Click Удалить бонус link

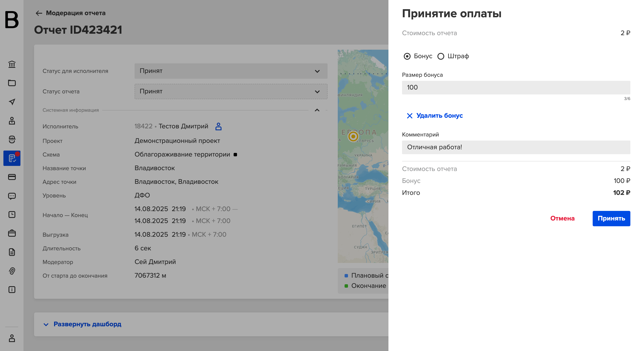[x=435, y=116]
